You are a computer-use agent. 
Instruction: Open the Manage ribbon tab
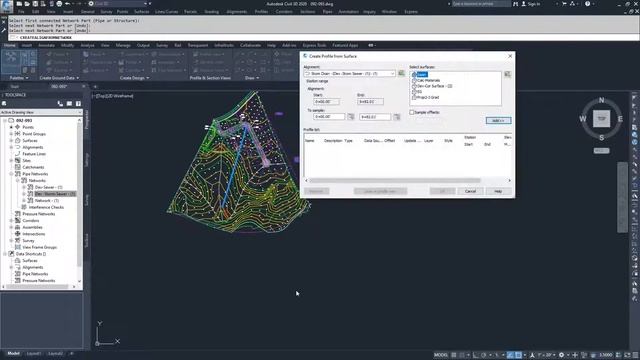pyautogui.click(x=123, y=45)
